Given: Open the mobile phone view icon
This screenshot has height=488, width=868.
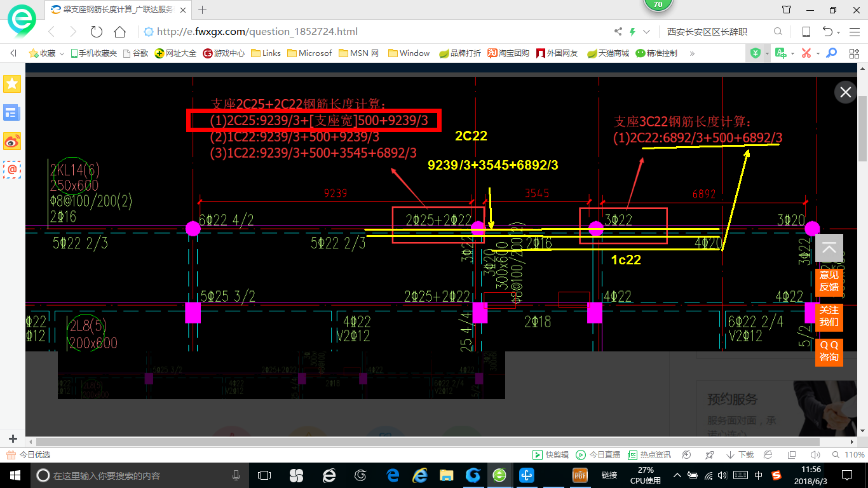Looking at the screenshot, I should [x=806, y=32].
